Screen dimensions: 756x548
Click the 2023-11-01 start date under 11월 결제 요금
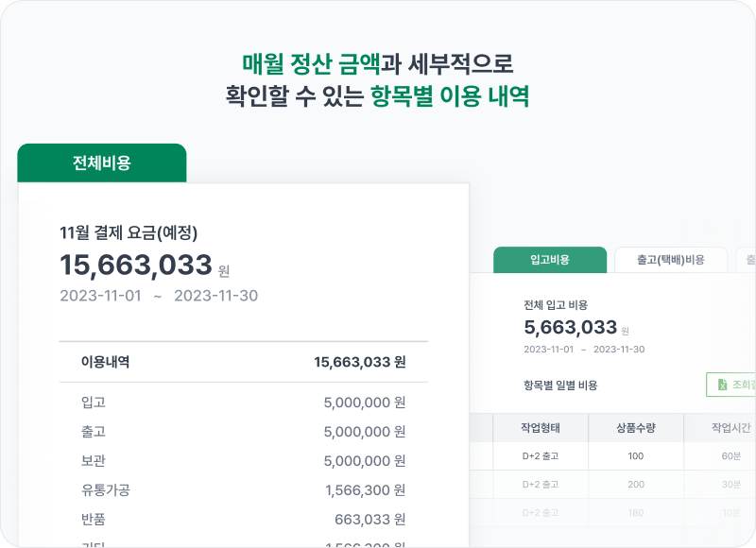[x=100, y=296]
